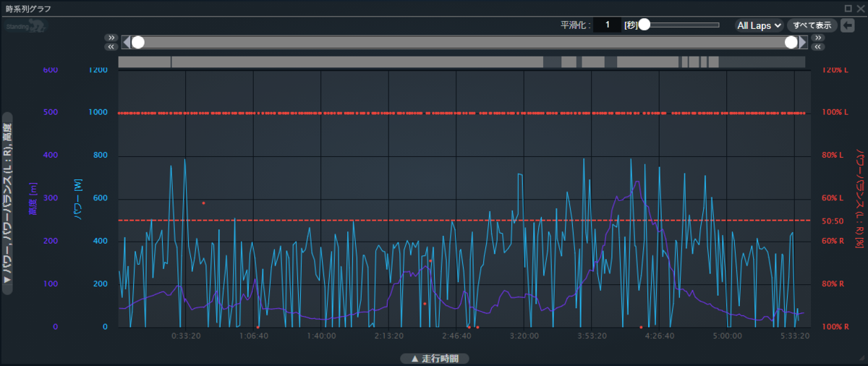The height and width of the screenshot is (366, 868).
Task: Click the 平滑化 smoothing slider handle
Action: pyautogui.click(x=644, y=25)
